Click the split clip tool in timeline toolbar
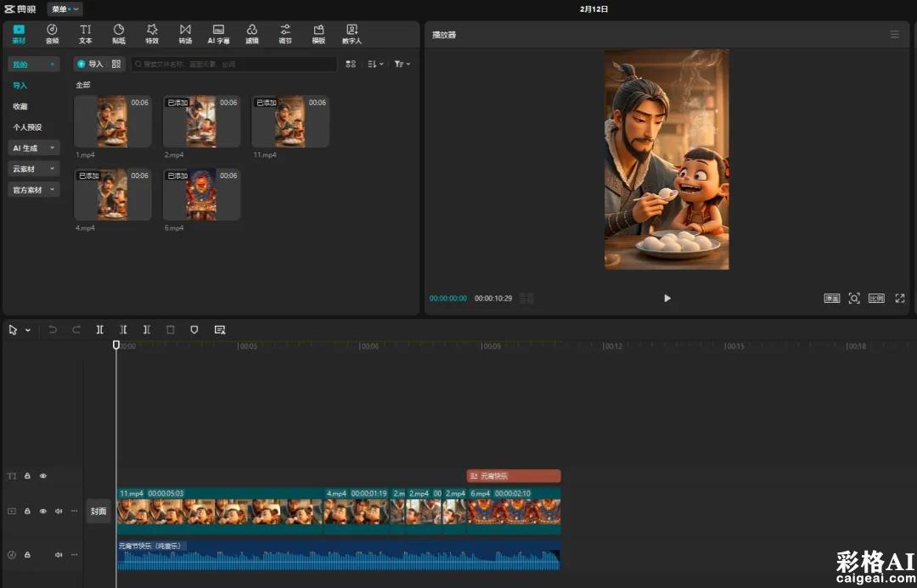Viewport: 917px width, 588px height. [99, 329]
